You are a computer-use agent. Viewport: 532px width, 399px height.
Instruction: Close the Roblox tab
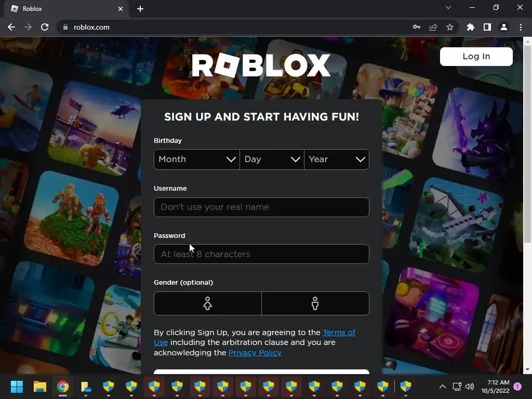click(121, 9)
